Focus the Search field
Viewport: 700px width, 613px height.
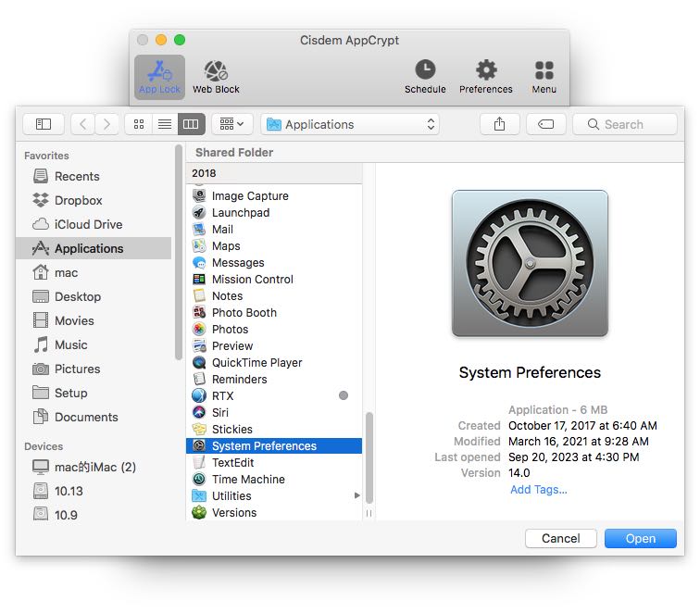click(625, 124)
